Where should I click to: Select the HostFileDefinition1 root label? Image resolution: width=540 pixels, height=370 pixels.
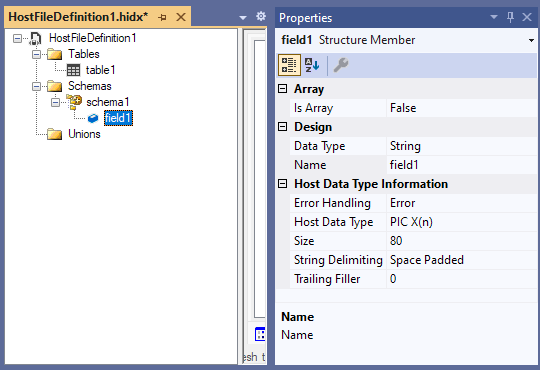(93, 38)
